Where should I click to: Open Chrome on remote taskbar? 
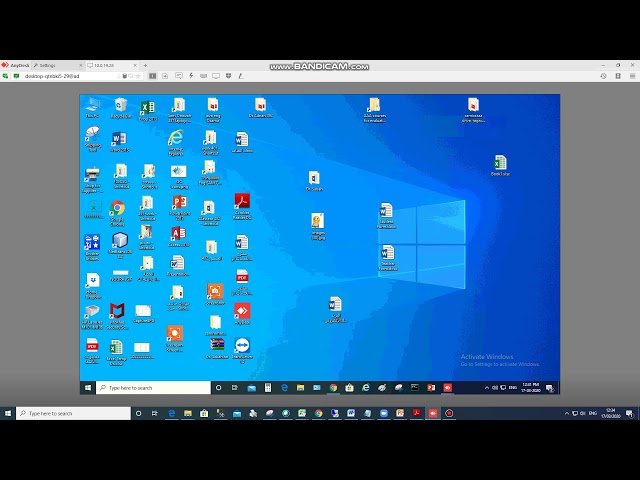pyautogui.click(x=333, y=388)
